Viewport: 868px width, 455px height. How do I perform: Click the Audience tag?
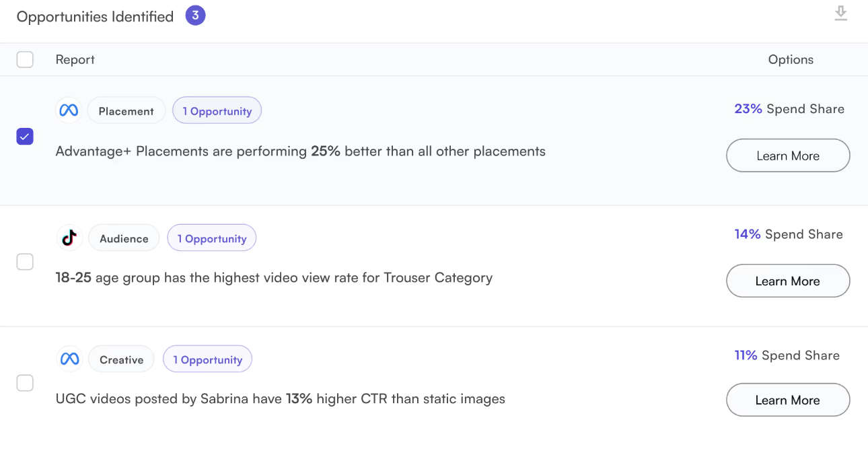point(124,238)
